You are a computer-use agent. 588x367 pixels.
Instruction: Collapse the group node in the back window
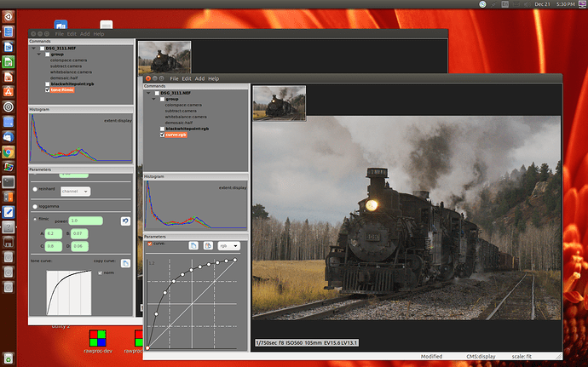point(39,54)
